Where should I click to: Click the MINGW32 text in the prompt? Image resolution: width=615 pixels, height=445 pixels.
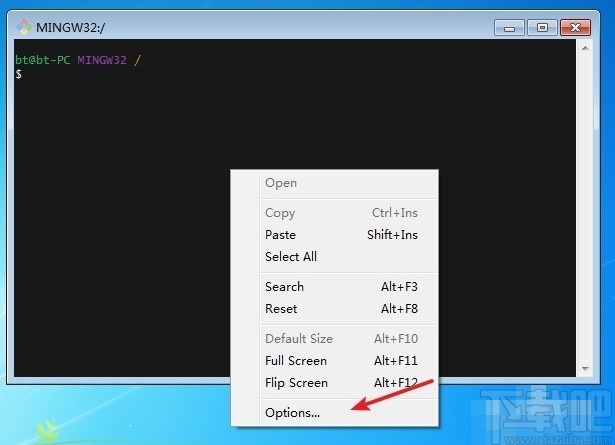pos(102,60)
